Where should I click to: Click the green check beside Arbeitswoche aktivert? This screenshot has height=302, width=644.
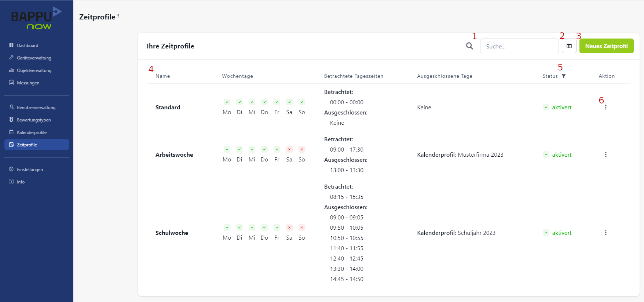point(546,154)
